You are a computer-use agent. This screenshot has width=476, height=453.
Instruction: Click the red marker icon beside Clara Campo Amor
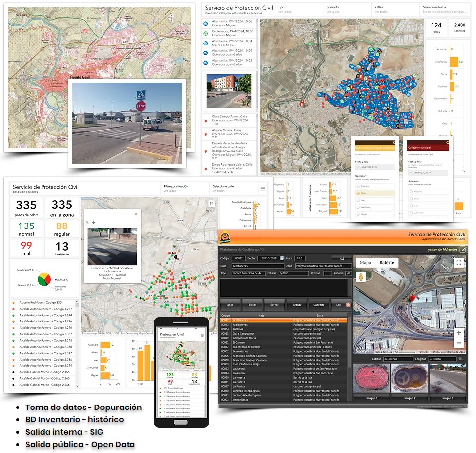click(206, 121)
